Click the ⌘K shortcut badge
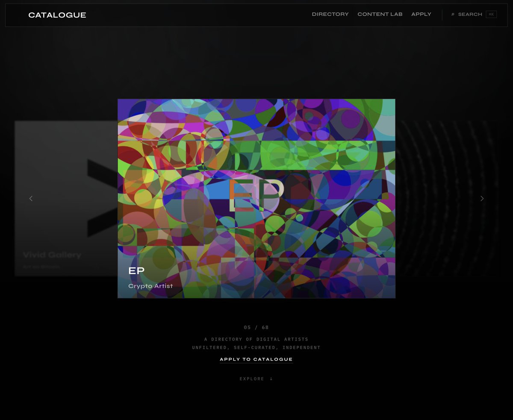 pos(491,15)
